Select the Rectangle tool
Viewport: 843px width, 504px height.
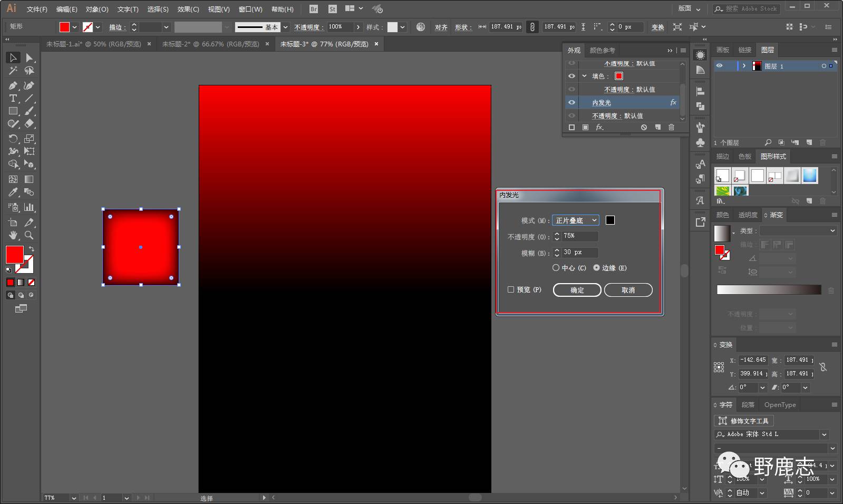tap(13, 111)
